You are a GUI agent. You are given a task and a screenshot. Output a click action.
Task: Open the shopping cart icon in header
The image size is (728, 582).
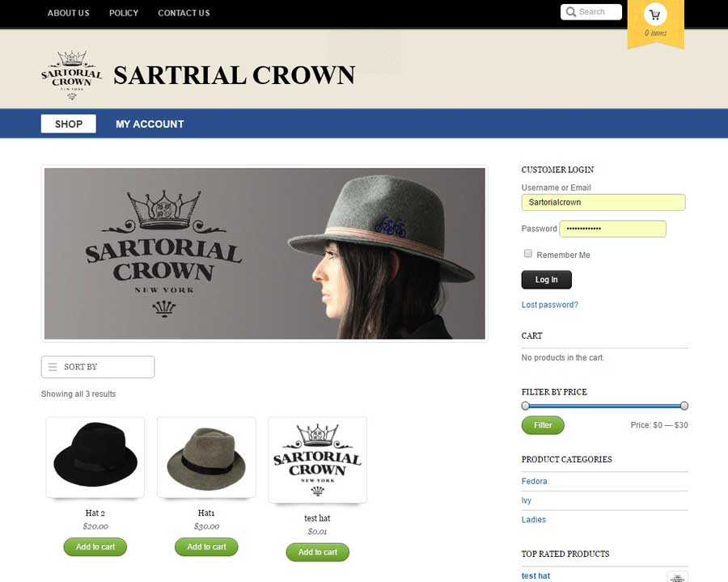pyautogui.click(x=654, y=15)
